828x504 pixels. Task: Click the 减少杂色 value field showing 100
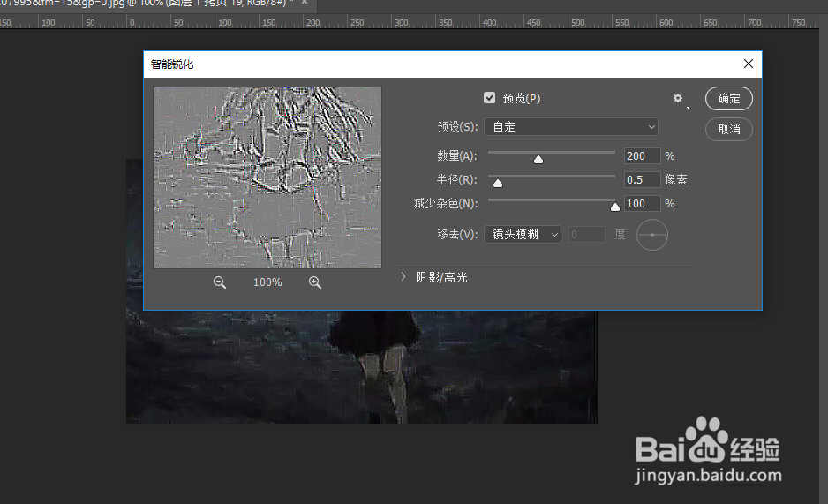[642, 203]
